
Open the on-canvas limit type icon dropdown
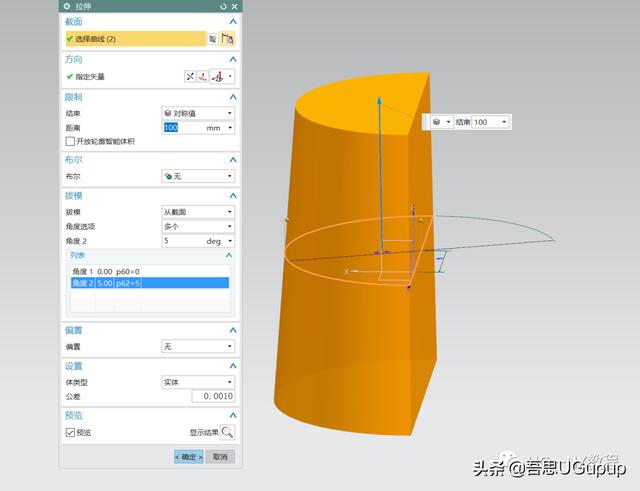coord(442,122)
